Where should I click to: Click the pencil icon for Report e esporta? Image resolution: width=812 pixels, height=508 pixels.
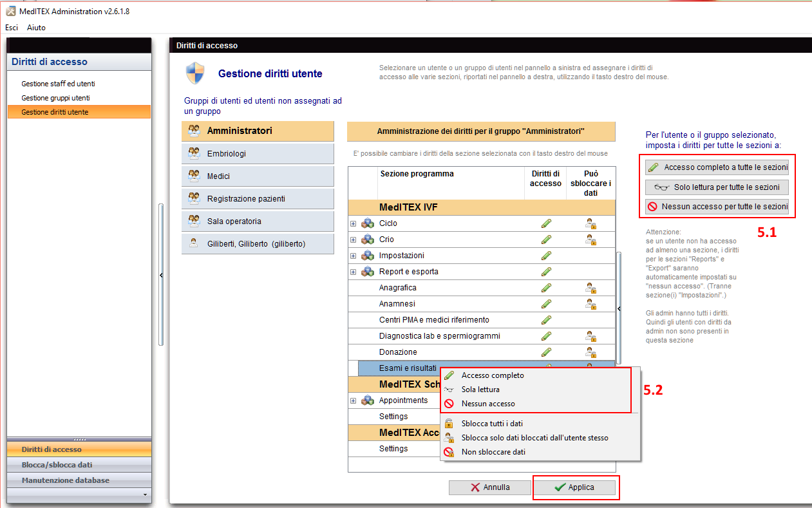click(546, 272)
